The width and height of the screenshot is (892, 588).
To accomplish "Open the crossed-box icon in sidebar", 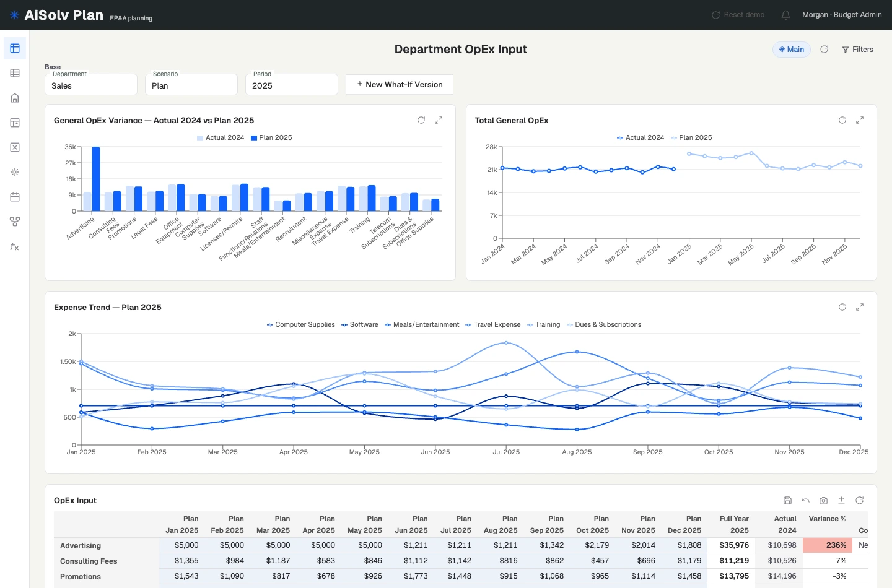I will pyautogui.click(x=15, y=147).
